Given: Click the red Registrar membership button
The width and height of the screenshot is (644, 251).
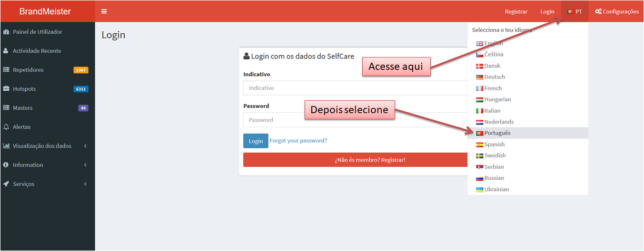Looking at the screenshot, I should [x=355, y=160].
